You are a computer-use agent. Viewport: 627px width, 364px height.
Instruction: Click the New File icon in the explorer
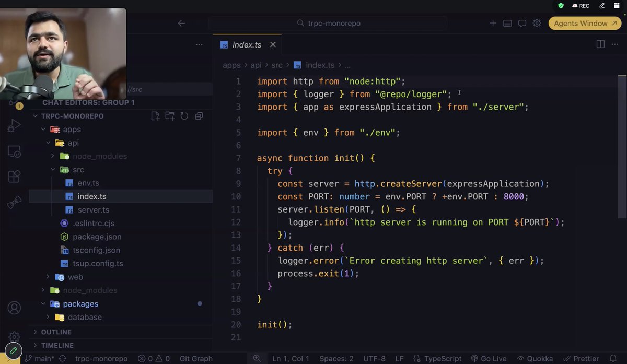155,116
